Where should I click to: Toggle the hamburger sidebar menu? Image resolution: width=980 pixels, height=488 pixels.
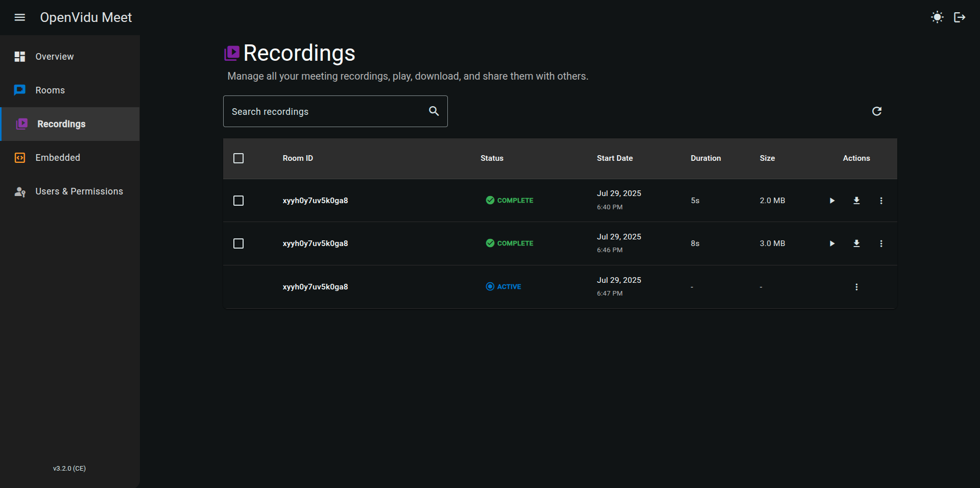(20, 17)
